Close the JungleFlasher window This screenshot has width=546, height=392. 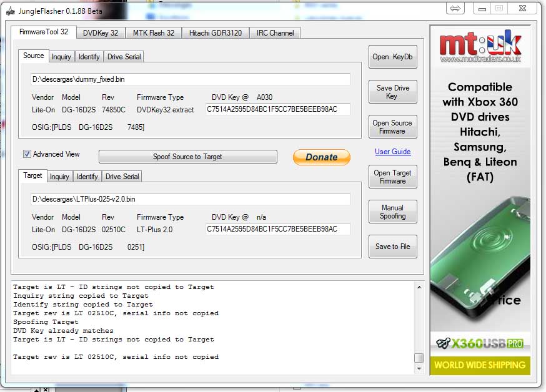point(522,8)
